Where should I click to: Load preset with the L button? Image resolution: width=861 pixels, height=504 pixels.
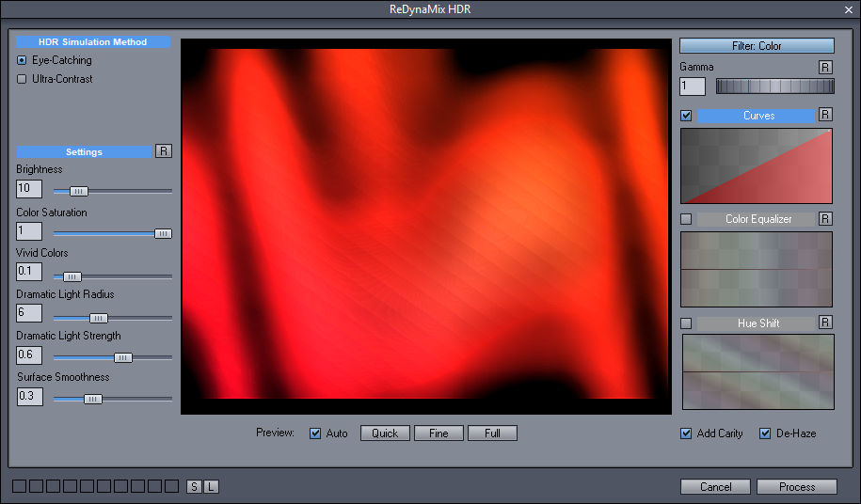(211, 486)
